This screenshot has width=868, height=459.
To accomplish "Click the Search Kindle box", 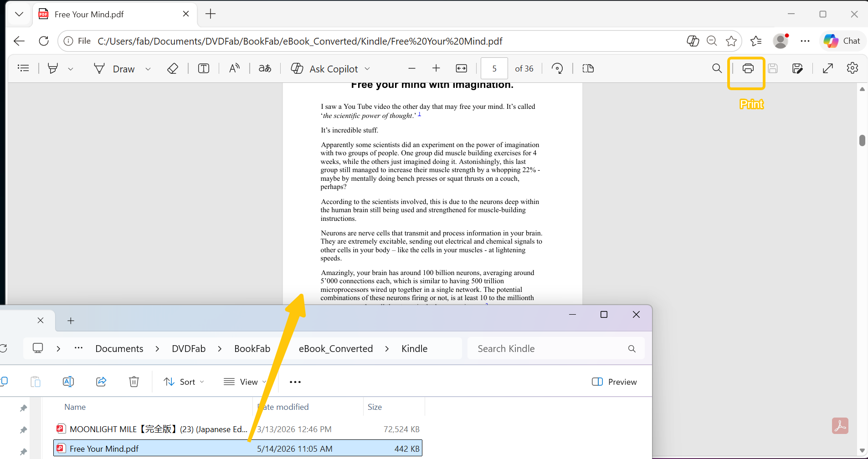I will [x=556, y=349].
